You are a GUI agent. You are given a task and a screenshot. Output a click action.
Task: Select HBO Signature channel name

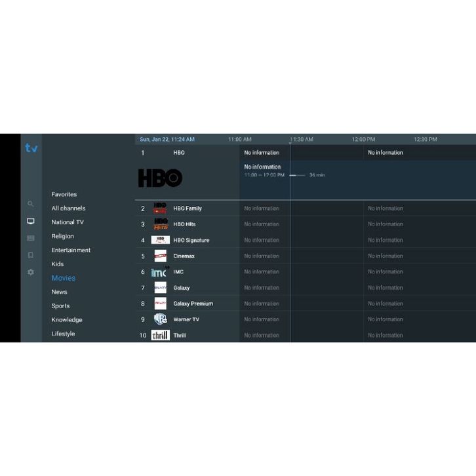191,240
